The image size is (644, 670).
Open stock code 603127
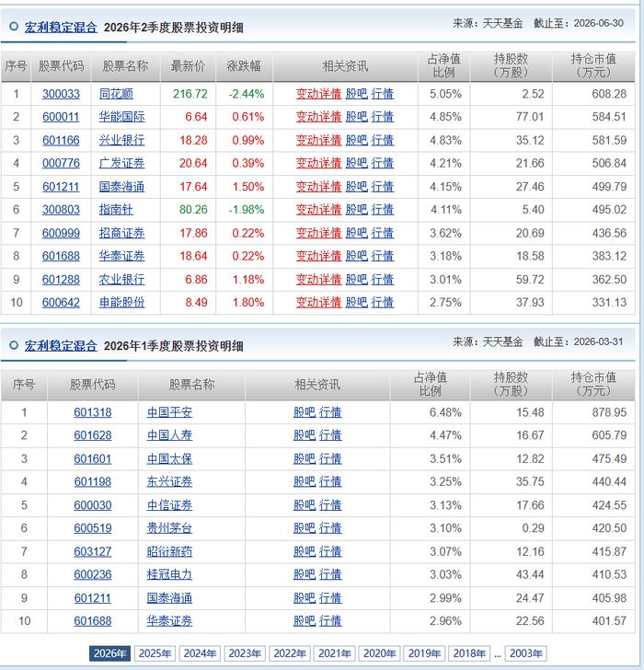(93, 551)
